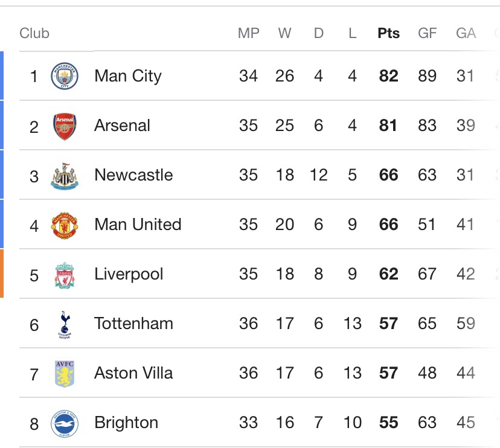Open Brighton's team page
The height and width of the screenshot is (448, 500).
[126, 423]
